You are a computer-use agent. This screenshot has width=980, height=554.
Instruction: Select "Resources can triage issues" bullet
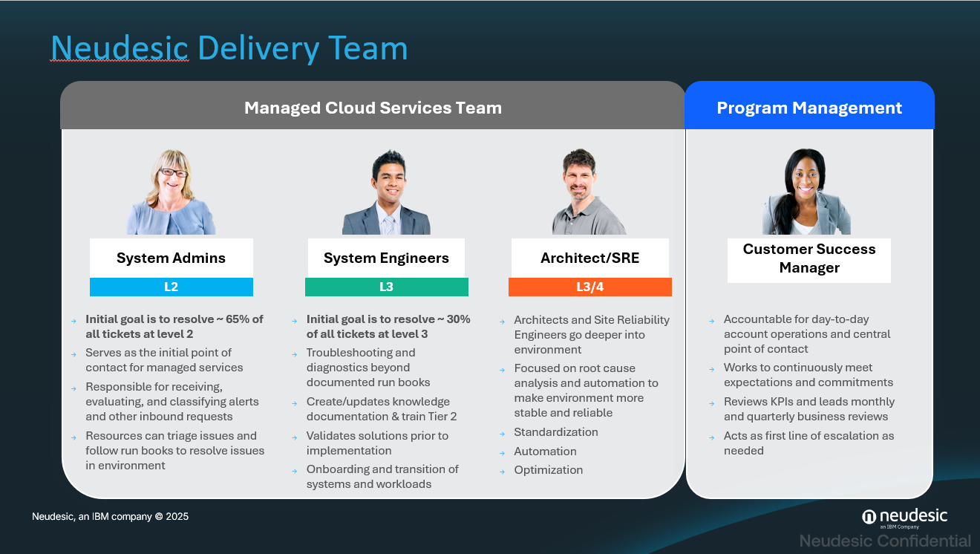click(174, 451)
